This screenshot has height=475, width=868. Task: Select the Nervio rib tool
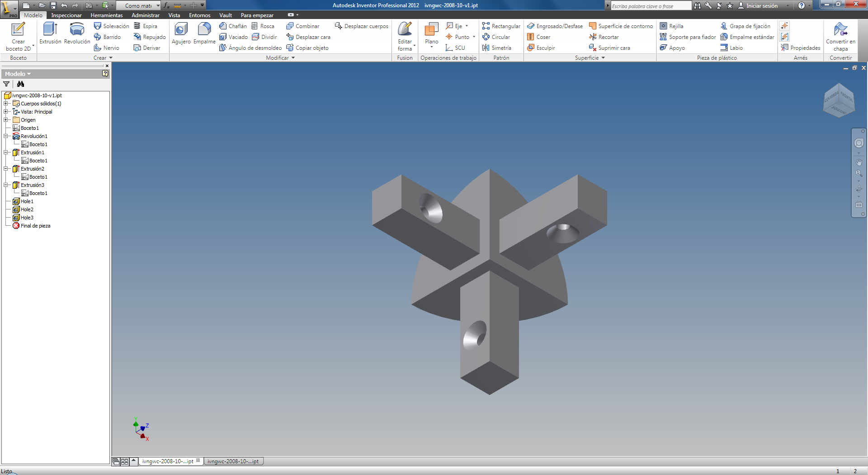107,48
